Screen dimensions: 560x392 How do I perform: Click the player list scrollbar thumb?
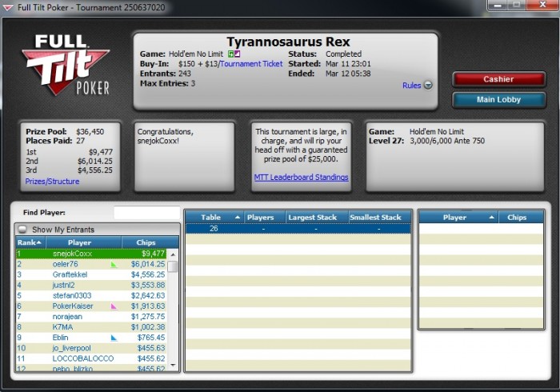coord(173,266)
